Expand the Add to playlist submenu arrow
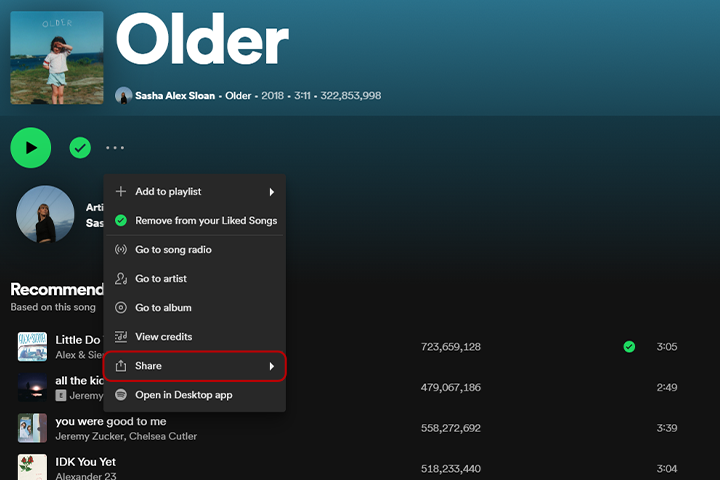Viewport: 720px width, 480px height. click(x=272, y=192)
